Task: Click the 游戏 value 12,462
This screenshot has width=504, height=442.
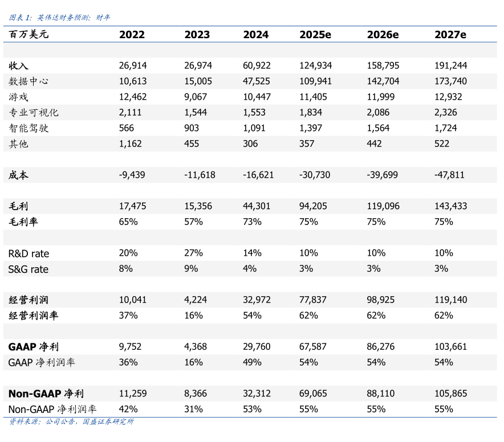Action: [133, 97]
